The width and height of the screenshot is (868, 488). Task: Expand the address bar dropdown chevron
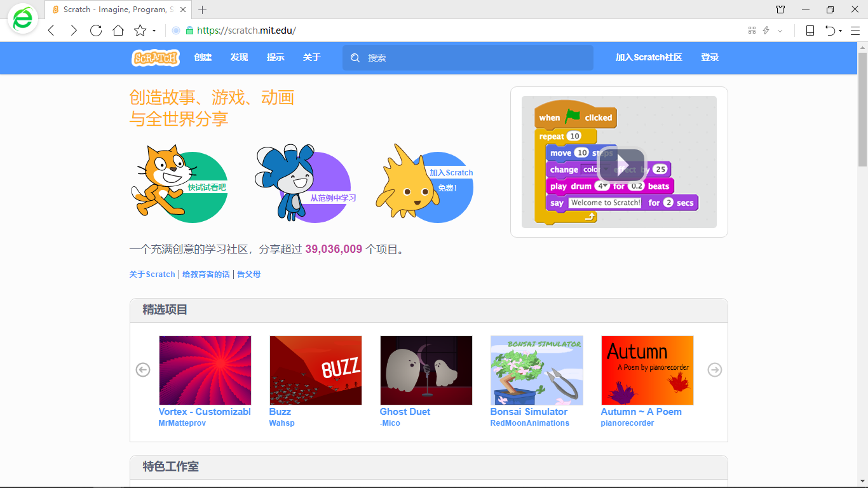[780, 30]
